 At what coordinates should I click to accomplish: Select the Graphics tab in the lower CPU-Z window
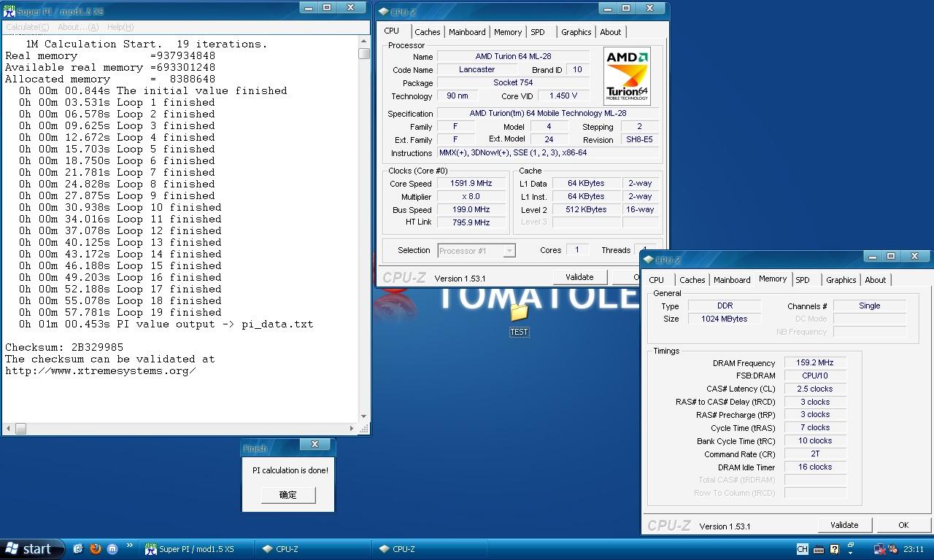tap(841, 280)
